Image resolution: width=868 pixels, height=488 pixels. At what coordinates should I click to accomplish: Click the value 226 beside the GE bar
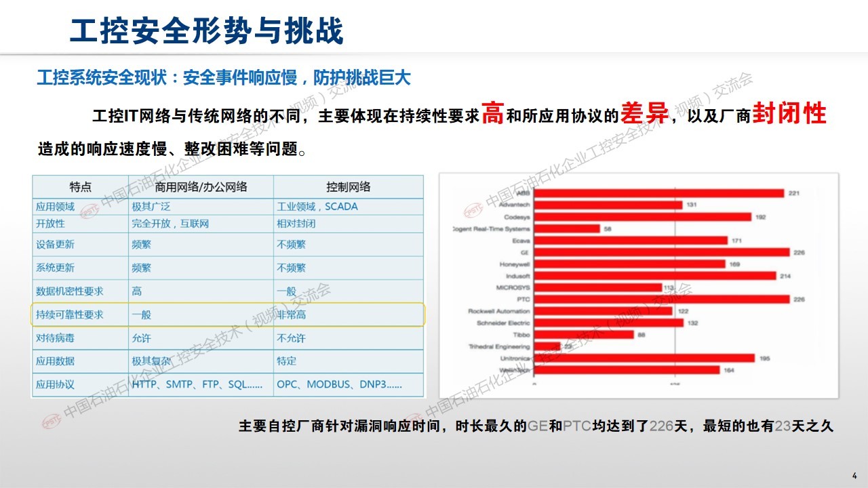(x=799, y=252)
